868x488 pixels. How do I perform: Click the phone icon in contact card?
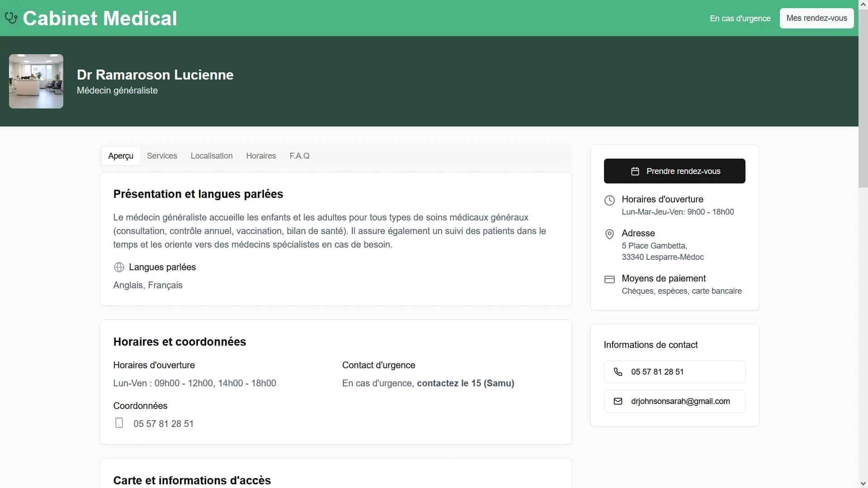(x=618, y=372)
